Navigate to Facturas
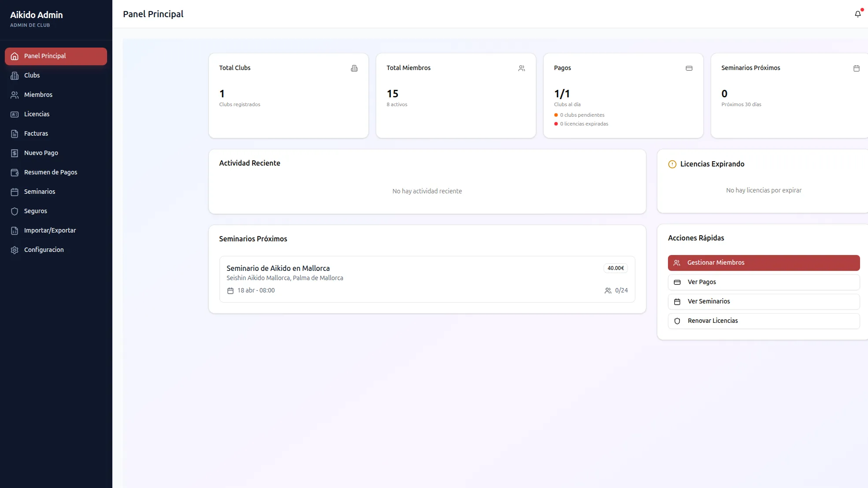 click(x=56, y=134)
